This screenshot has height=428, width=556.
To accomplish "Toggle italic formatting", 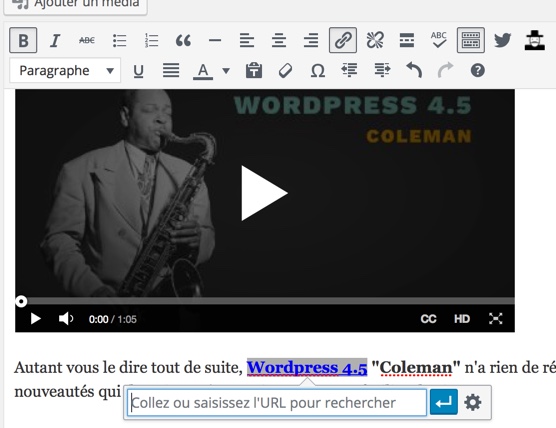I will click(55, 40).
